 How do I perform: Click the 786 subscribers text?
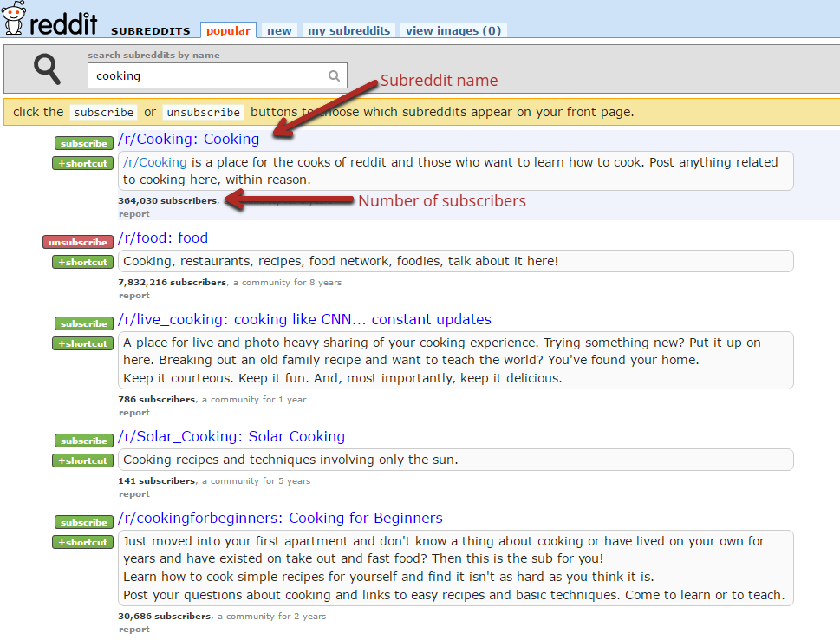pyautogui.click(x=156, y=399)
